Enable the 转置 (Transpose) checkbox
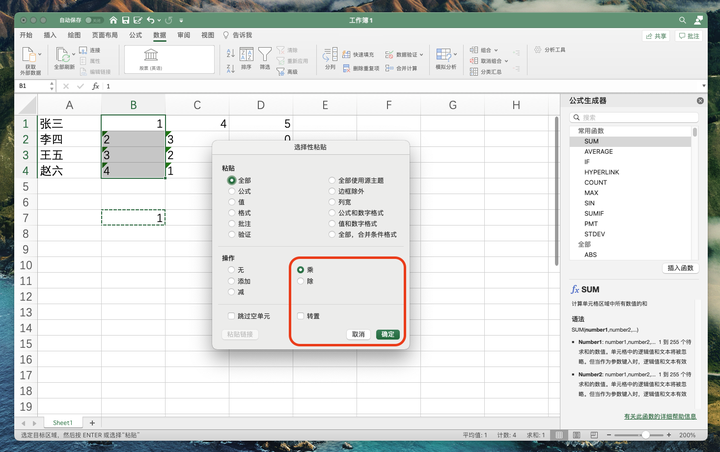The image size is (720, 452). tap(301, 316)
